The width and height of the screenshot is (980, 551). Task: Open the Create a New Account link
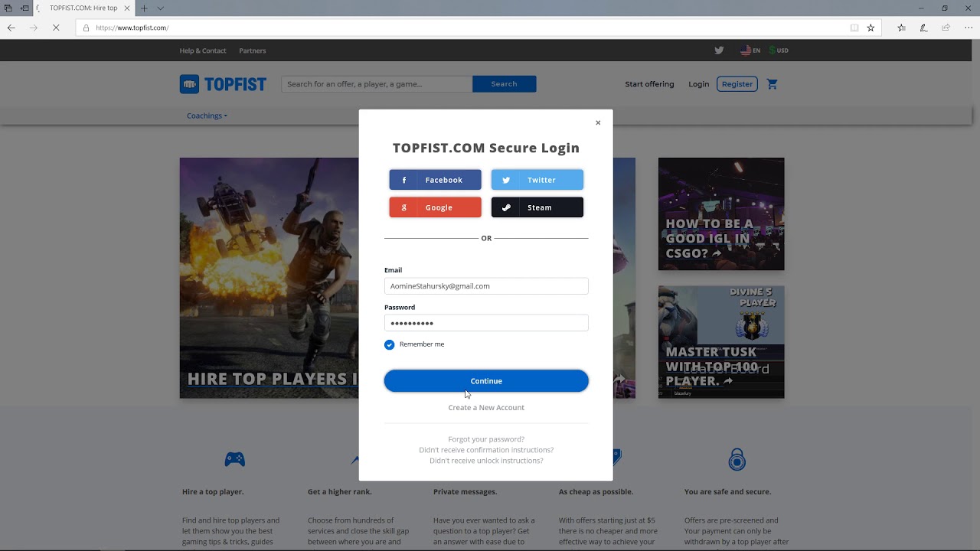pos(486,408)
